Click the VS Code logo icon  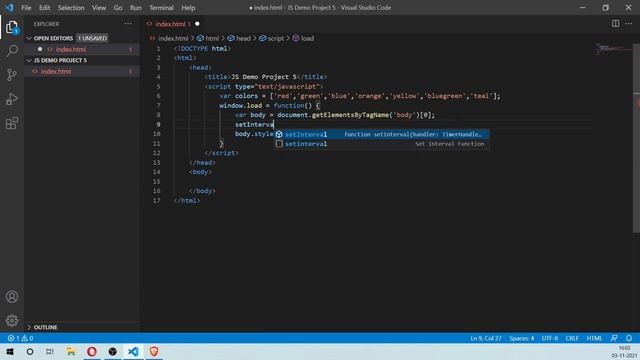(x=9, y=7)
